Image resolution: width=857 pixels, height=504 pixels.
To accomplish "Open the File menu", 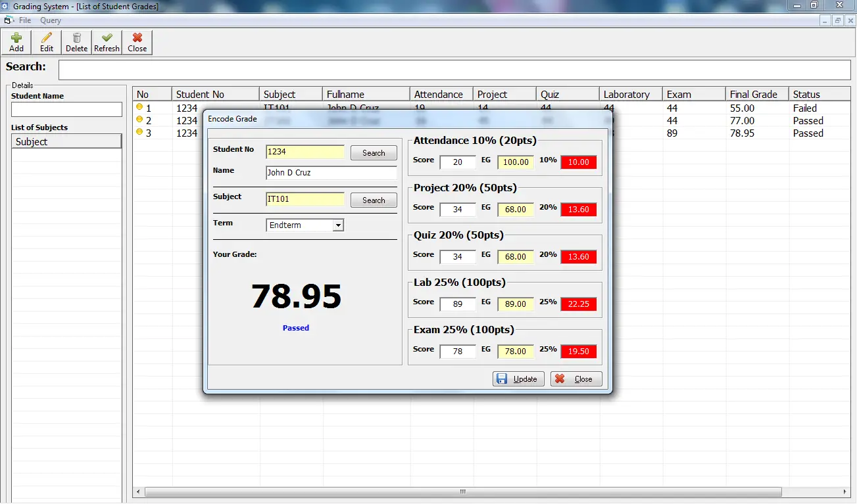I will pyautogui.click(x=25, y=20).
